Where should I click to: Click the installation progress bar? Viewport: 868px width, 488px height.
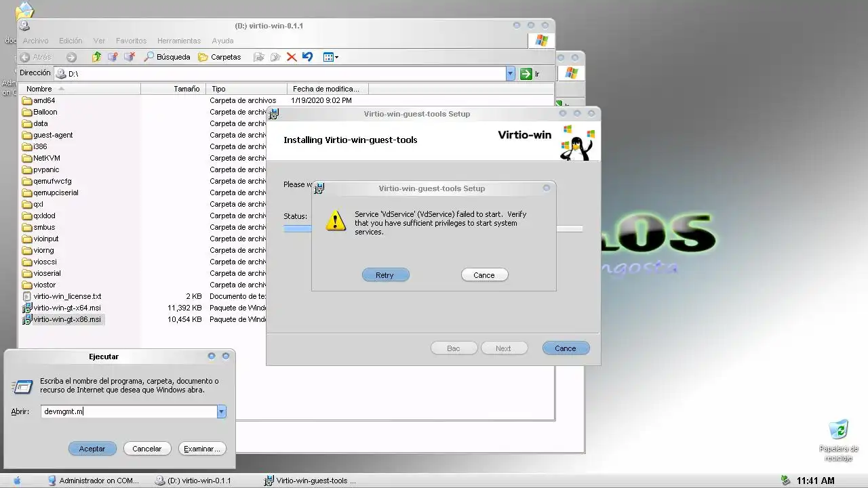(433, 229)
